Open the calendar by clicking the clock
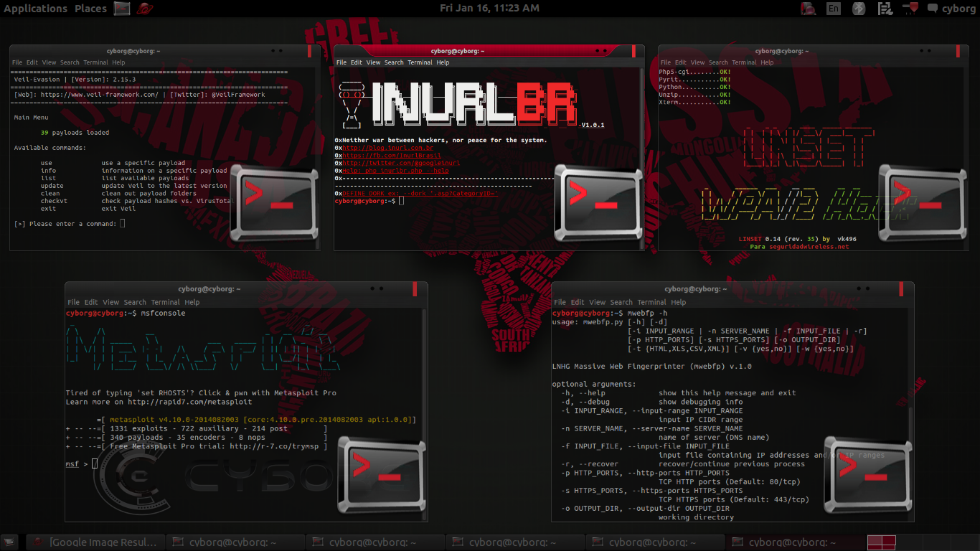Screen dimensions: 980x551 (x=490, y=9)
